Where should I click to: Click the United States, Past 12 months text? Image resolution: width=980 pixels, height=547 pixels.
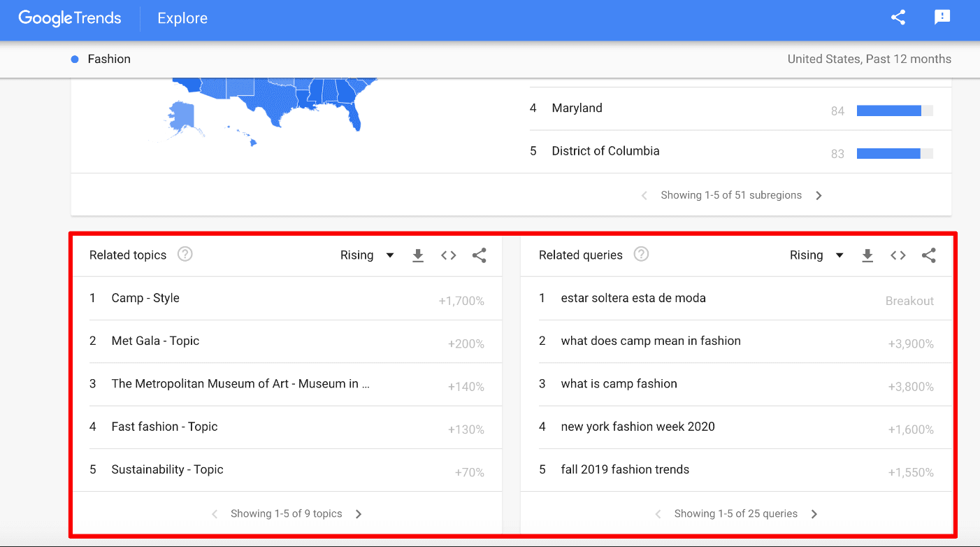869,59
